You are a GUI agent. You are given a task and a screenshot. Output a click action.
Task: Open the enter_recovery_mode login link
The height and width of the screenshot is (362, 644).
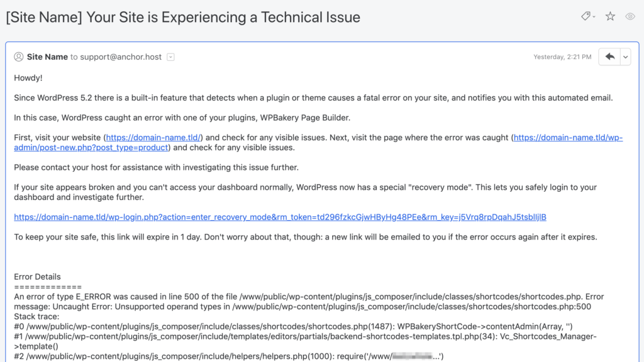click(x=280, y=217)
